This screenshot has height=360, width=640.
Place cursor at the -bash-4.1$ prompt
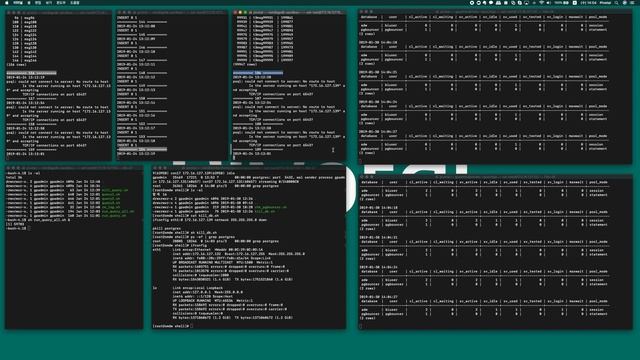tap(29, 228)
